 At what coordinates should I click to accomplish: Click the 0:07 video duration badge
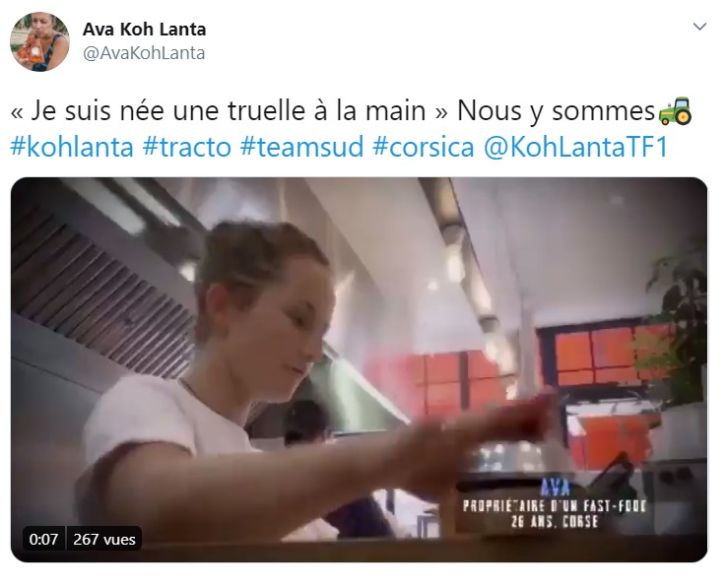click(x=43, y=539)
